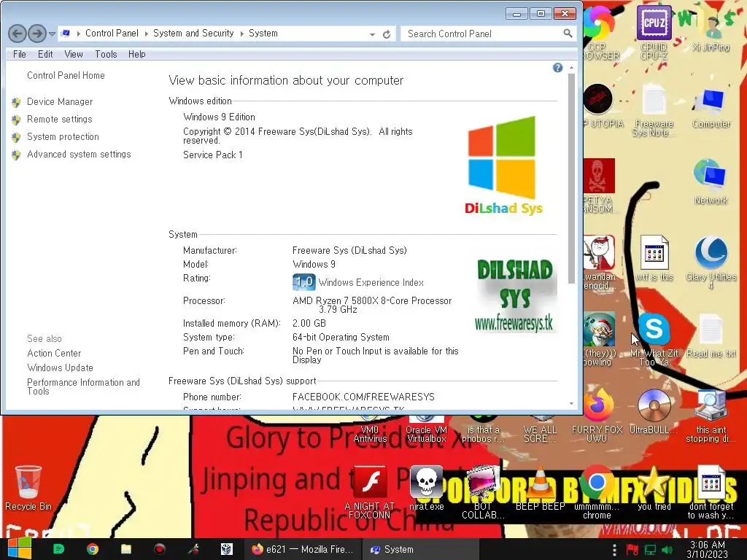Click the scroll down arrow of System window
The width and height of the screenshot is (747, 560).
point(571,403)
